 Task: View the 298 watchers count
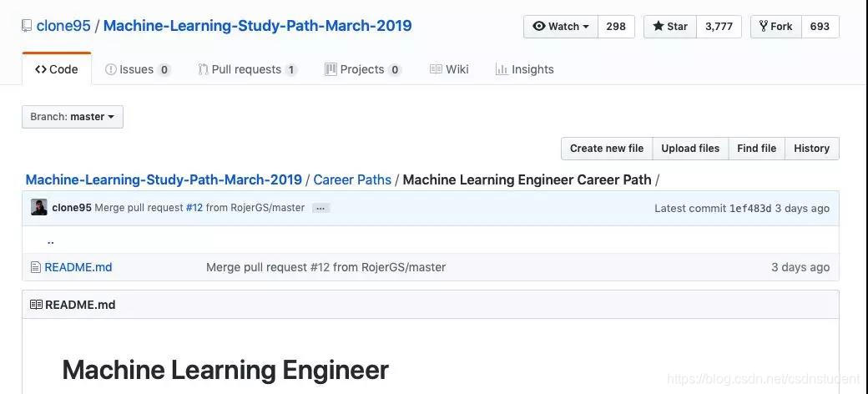pyautogui.click(x=616, y=27)
